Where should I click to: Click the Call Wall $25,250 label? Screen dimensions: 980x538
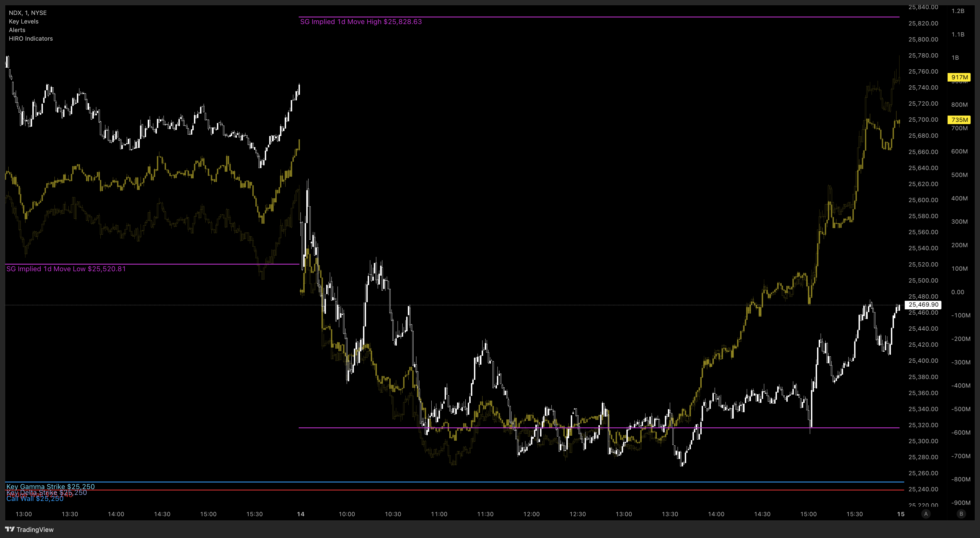pyautogui.click(x=35, y=498)
